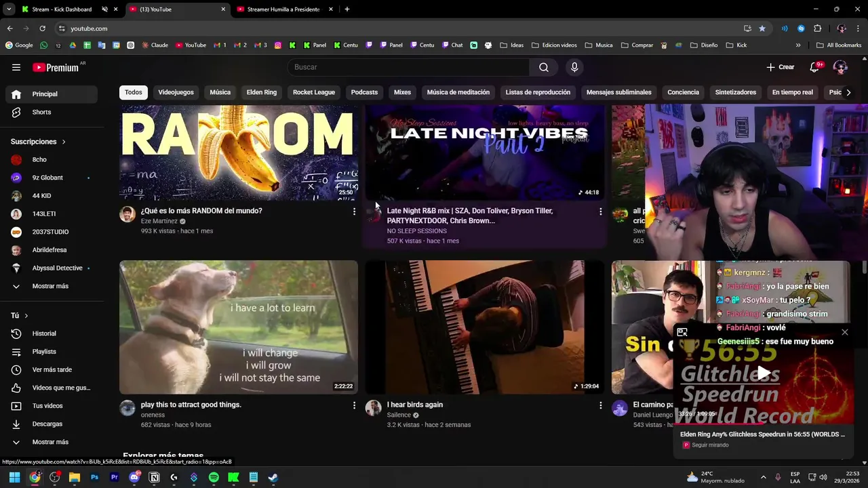Bookmark this page with the star icon
The image size is (868, 488).
point(762,28)
